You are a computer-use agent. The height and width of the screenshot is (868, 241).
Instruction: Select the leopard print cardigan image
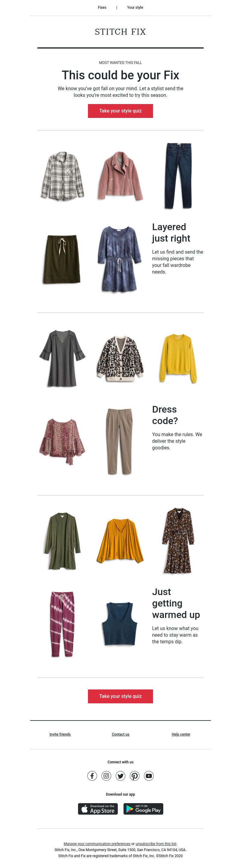point(120,359)
